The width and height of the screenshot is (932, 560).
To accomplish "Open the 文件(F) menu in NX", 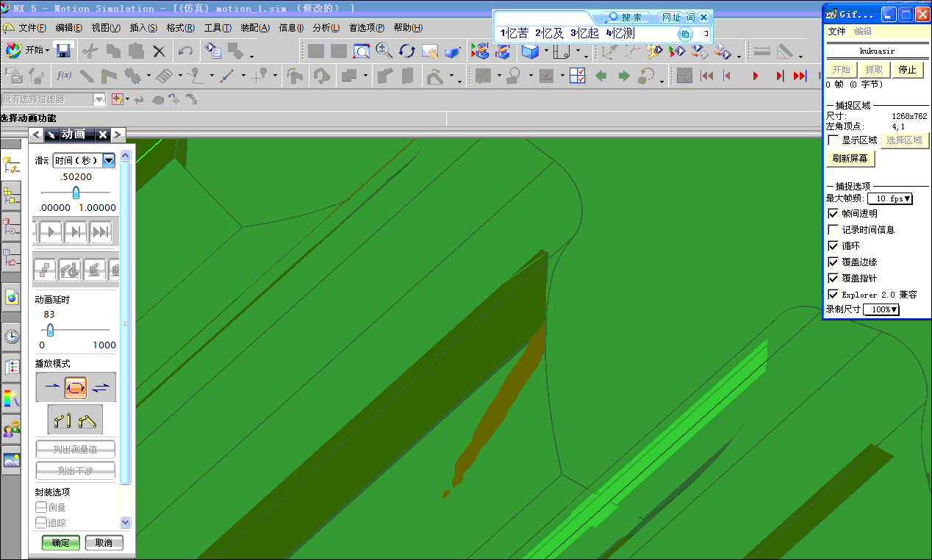I will click(32, 28).
